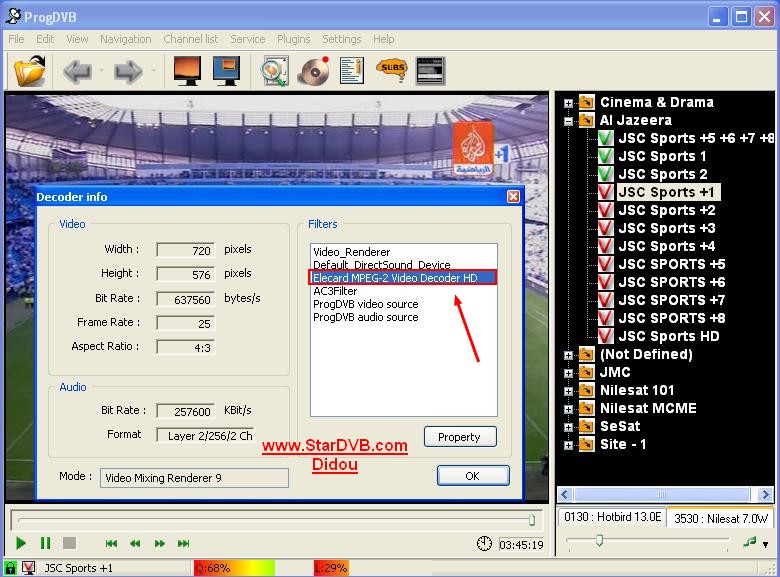This screenshot has height=577, width=780.
Task: Select the JSC Sports +3 channel
Action: click(667, 228)
